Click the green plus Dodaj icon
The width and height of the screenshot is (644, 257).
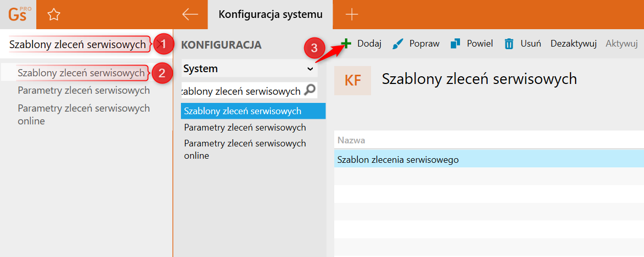[x=347, y=44]
